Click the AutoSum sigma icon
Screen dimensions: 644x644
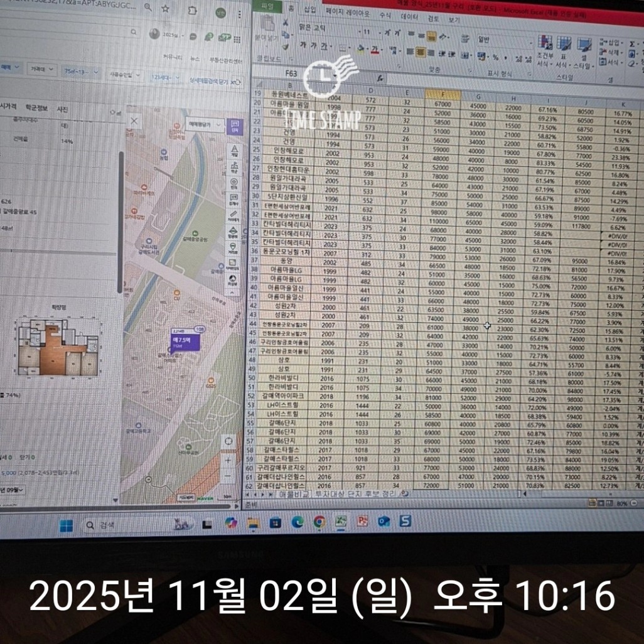pyautogui.click(x=633, y=43)
